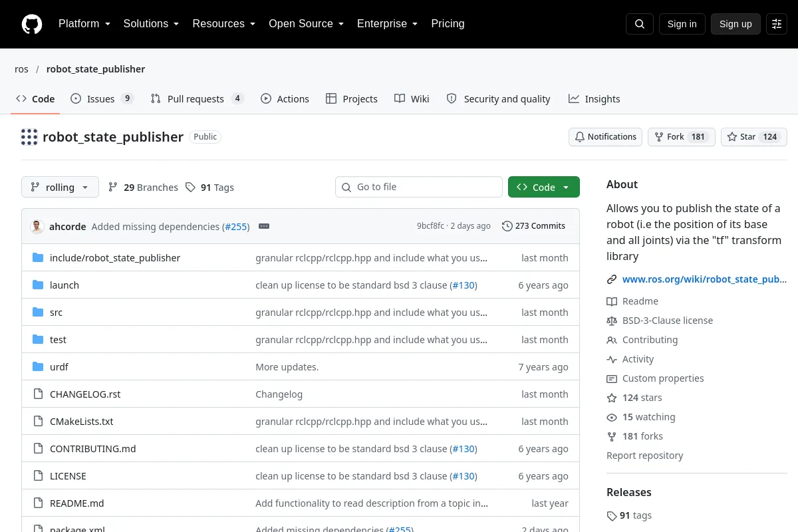The height and width of the screenshot is (532, 798).
Task: Go to the Actions tab
Action: coord(285,98)
